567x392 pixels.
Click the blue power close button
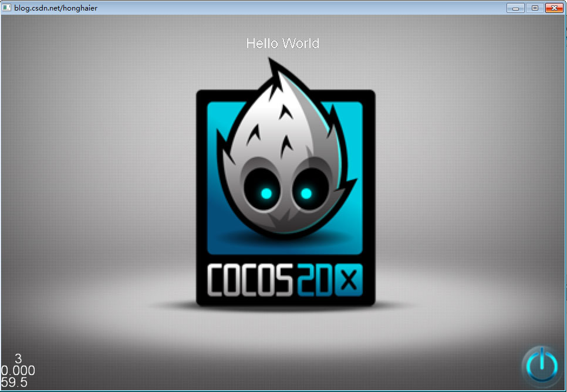click(x=541, y=365)
